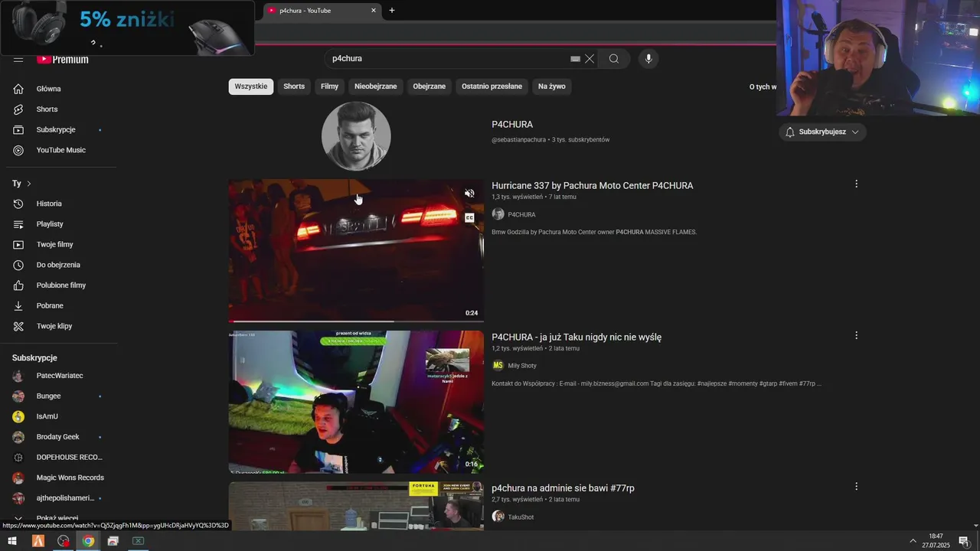
Task: Click the YouTube Premium logo
Action: point(63,60)
